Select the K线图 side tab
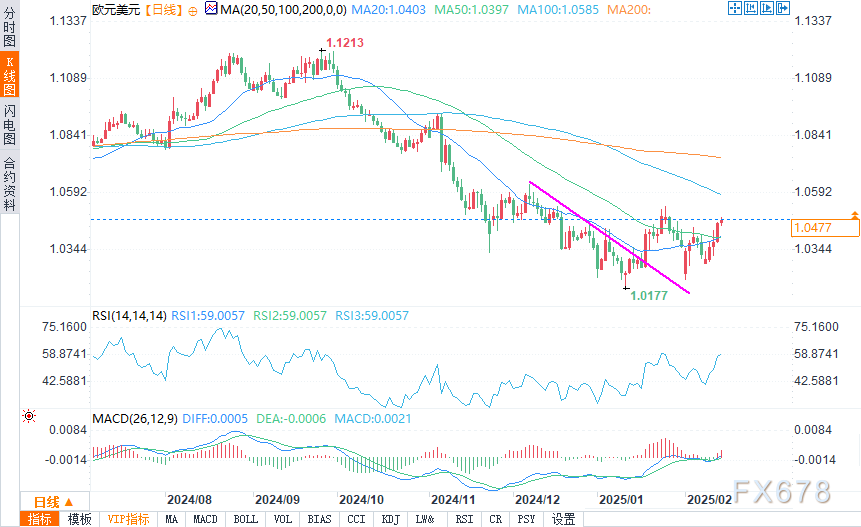This screenshot has height=527, width=861. coord(9,75)
